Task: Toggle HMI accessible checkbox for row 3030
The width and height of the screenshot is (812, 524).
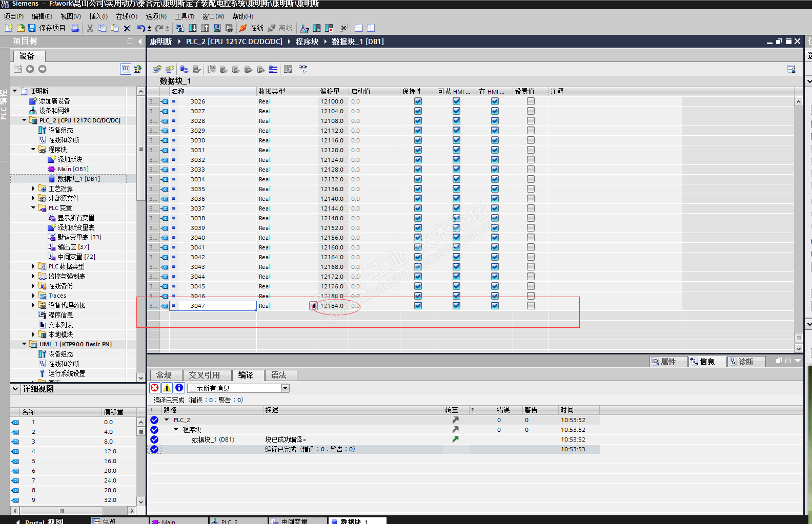Action: [456, 140]
